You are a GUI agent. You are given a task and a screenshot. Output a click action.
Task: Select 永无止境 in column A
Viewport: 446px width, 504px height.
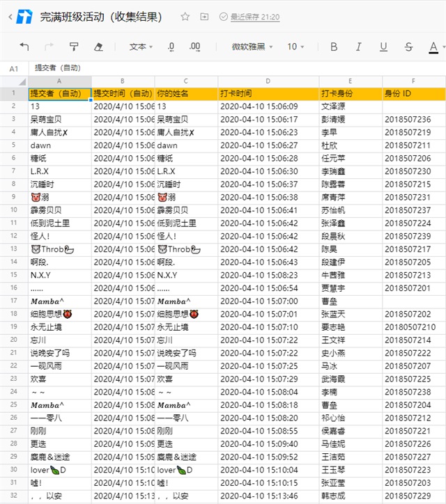coord(59,327)
